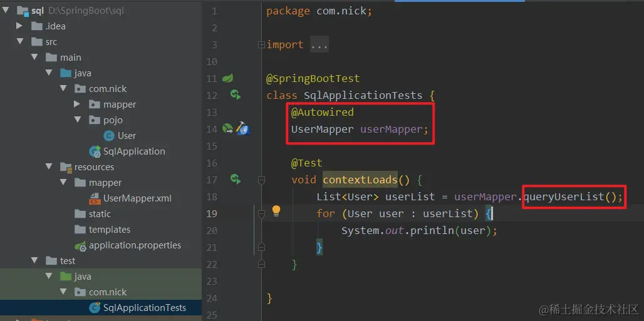Fold the contextLoads method at line 17
The height and width of the screenshot is (321, 644).
point(261,180)
